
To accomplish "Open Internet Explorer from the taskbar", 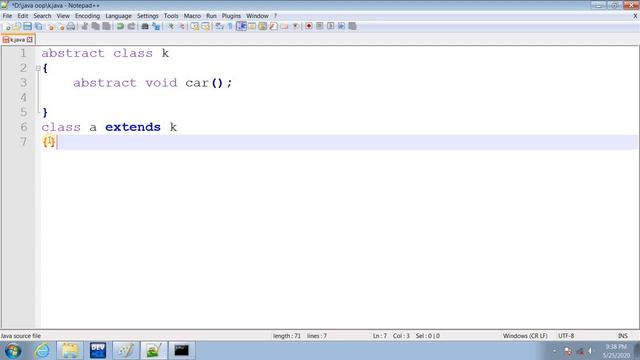I will point(42,351).
